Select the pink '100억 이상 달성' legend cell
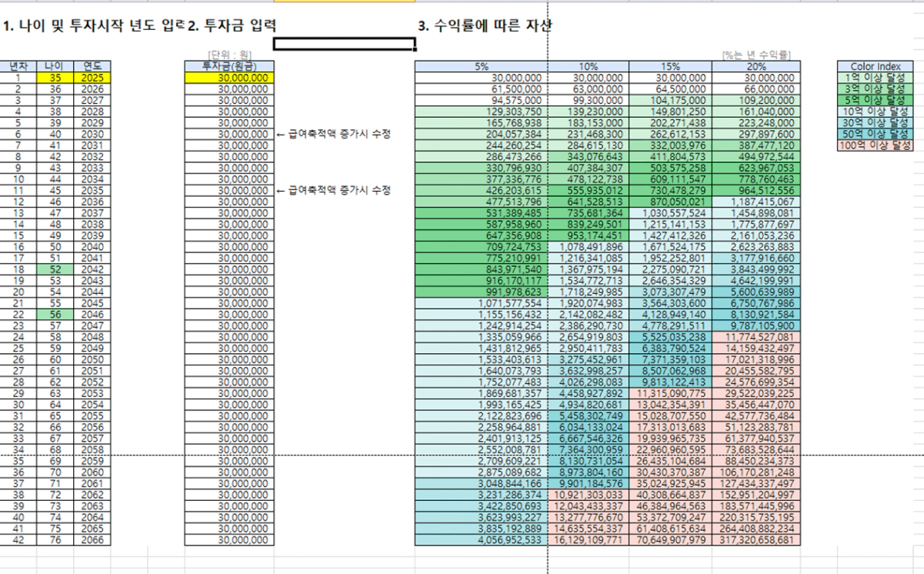 [875, 145]
